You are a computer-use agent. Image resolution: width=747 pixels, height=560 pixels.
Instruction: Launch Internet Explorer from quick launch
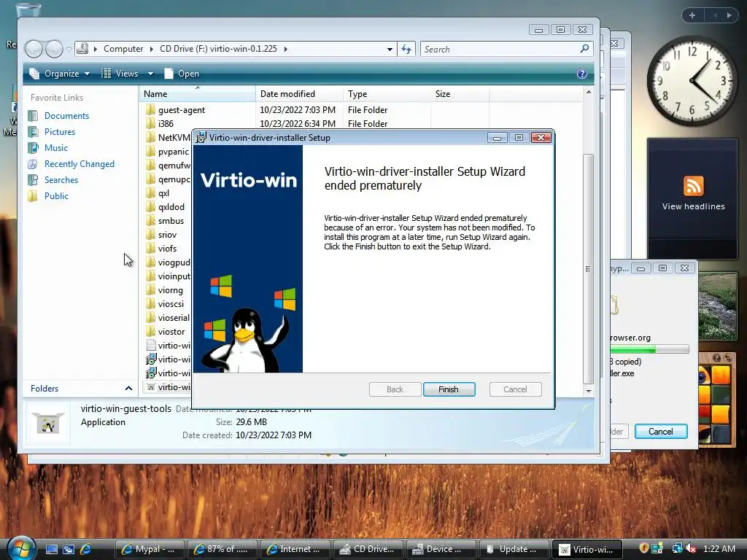click(x=86, y=549)
